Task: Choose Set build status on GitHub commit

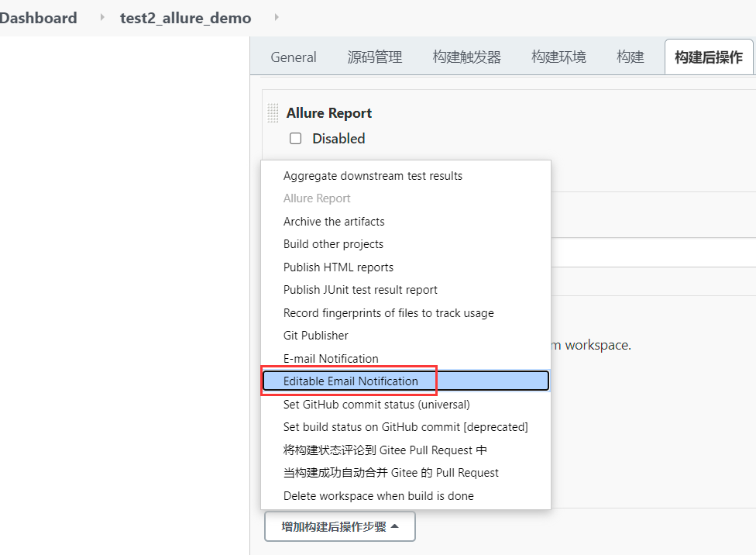Action: click(x=405, y=427)
